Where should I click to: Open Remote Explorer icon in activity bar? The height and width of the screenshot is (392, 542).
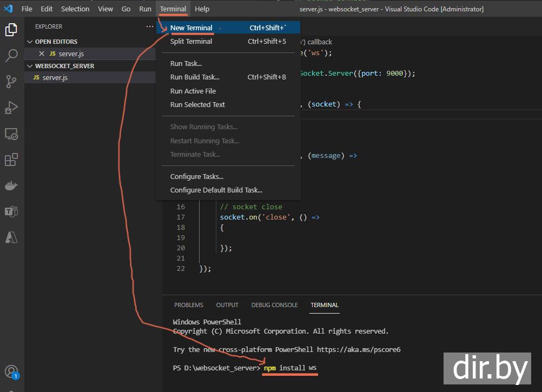pyautogui.click(x=11, y=134)
